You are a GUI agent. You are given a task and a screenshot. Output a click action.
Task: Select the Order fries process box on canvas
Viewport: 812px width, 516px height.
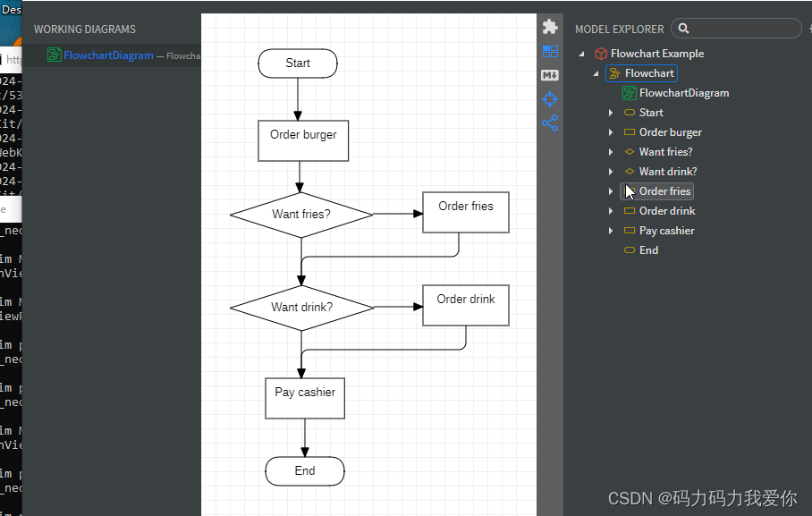[x=466, y=213]
